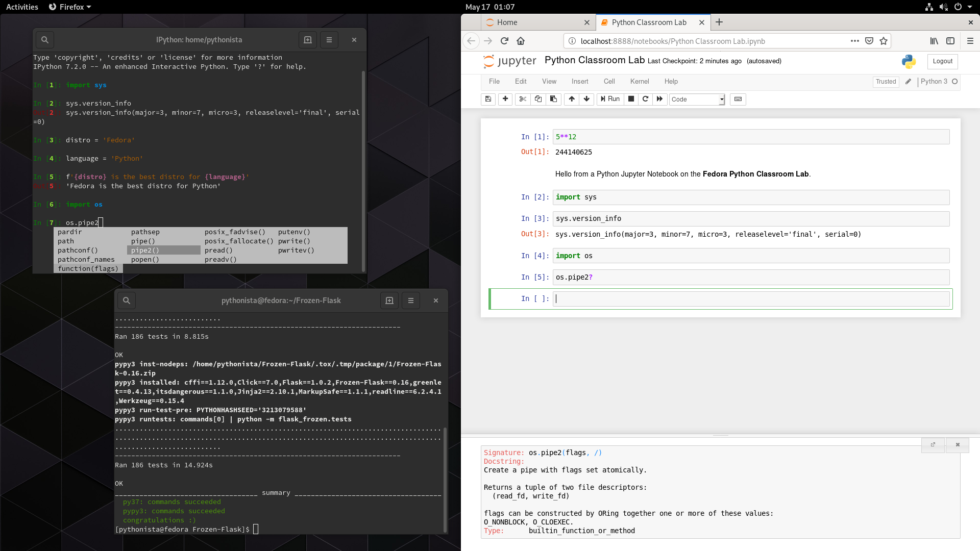The height and width of the screenshot is (551, 980).
Task: Click the Logout button
Action: click(942, 61)
